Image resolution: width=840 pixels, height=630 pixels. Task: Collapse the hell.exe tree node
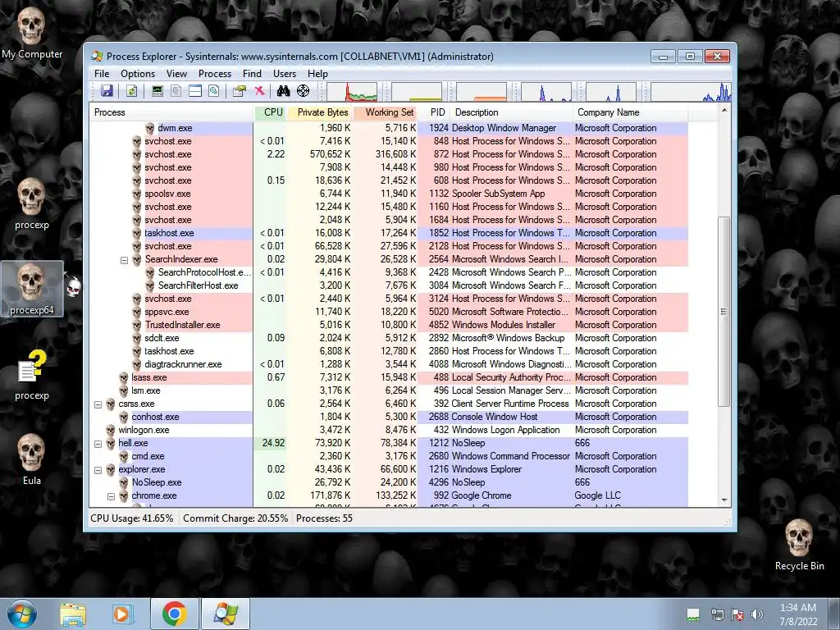point(98,444)
